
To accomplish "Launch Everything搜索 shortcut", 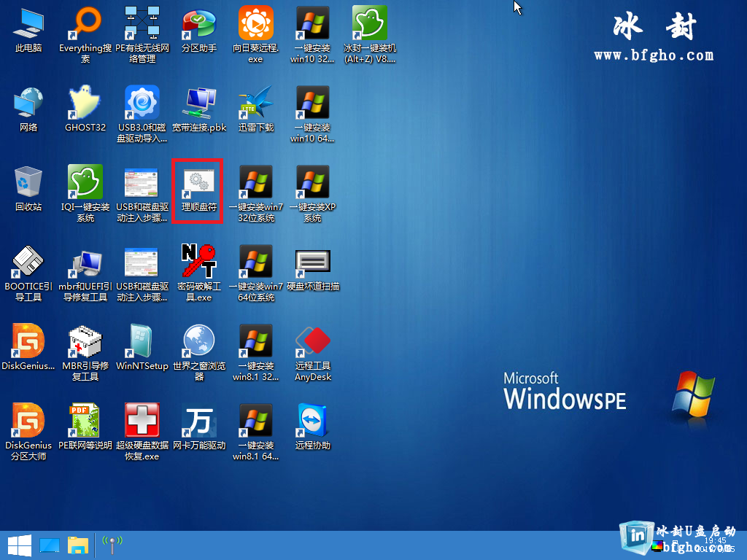I will click(85, 34).
